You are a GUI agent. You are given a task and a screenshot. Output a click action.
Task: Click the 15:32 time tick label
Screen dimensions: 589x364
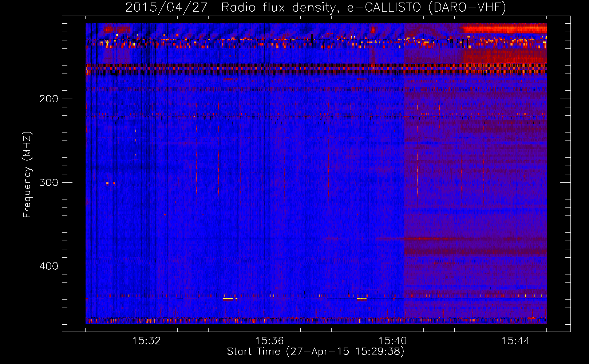[x=147, y=341]
